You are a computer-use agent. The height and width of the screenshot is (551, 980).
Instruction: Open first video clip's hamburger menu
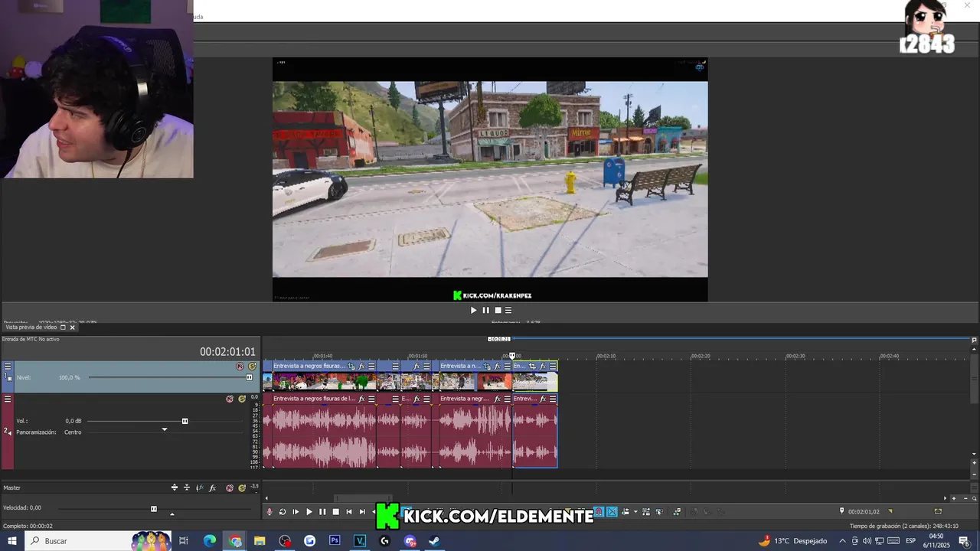tap(371, 367)
